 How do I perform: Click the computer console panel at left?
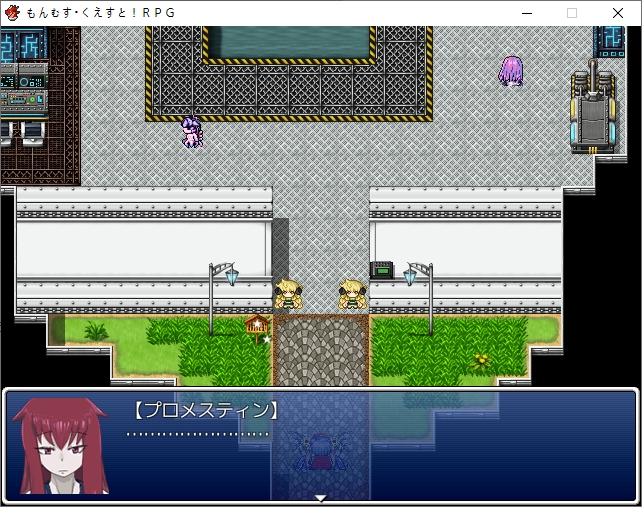tap(24, 89)
